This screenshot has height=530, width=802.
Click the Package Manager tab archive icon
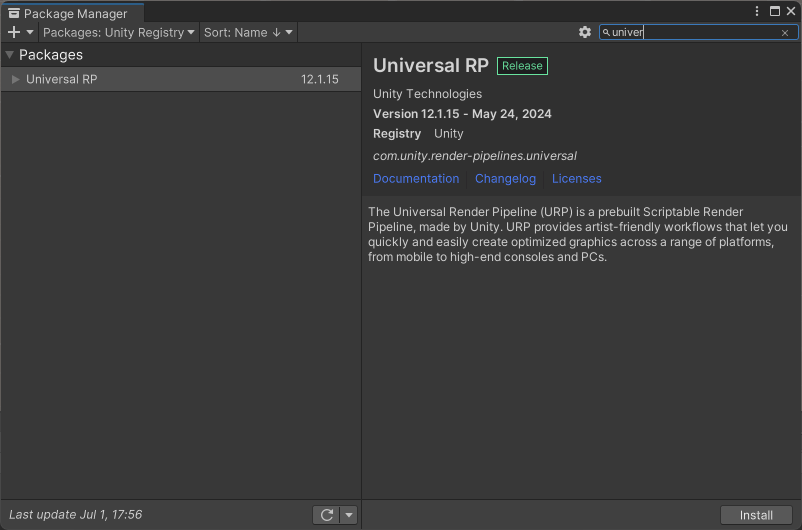pos(14,13)
